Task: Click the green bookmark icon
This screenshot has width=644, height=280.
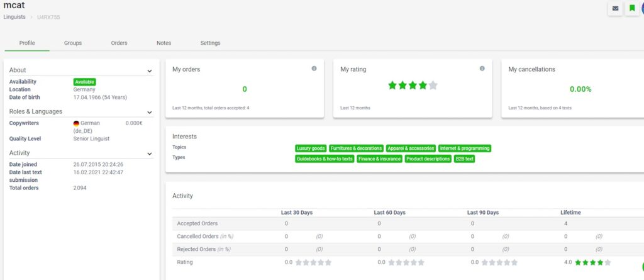Action: point(632,9)
